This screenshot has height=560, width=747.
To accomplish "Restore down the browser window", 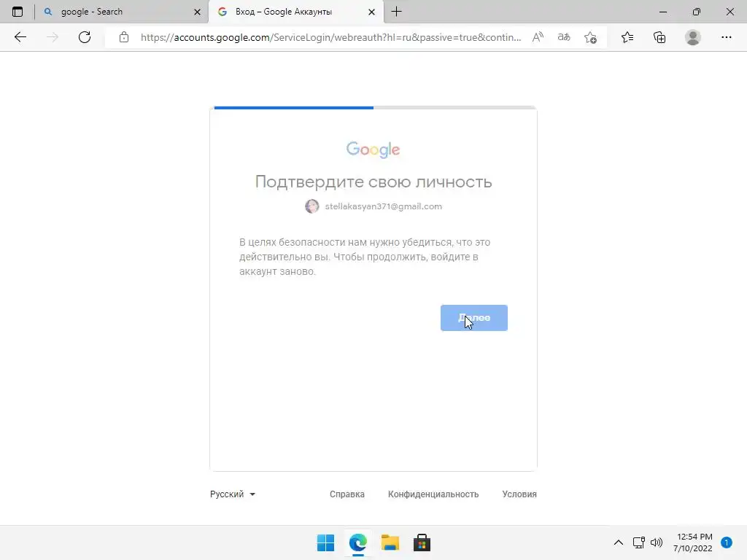I will tap(697, 12).
